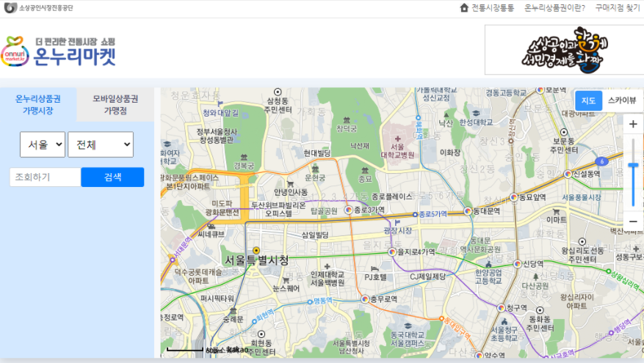Click the 온누리마켓 logo
The image size is (644, 363).
[58, 51]
